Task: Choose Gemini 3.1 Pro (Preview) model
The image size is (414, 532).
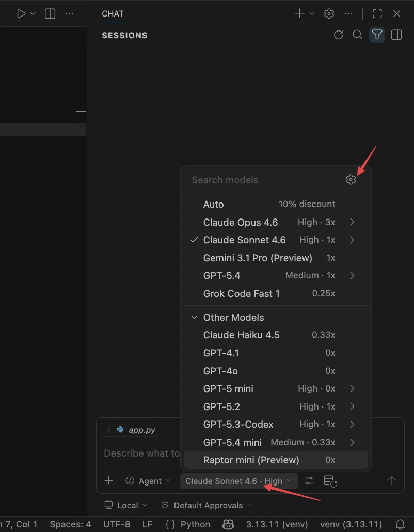Action: (x=258, y=258)
